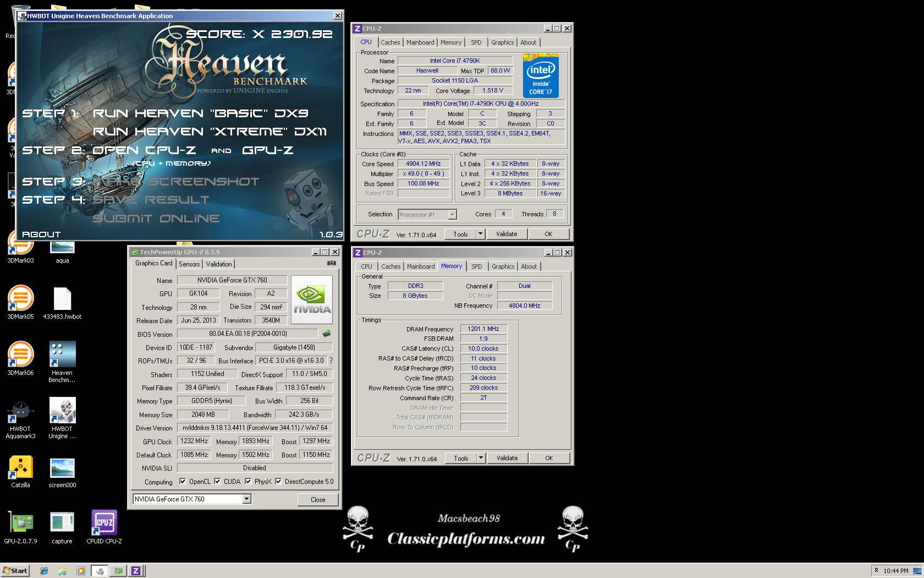Click the Core Speed value 4904.12 MHz
924x578 pixels.
[424, 164]
